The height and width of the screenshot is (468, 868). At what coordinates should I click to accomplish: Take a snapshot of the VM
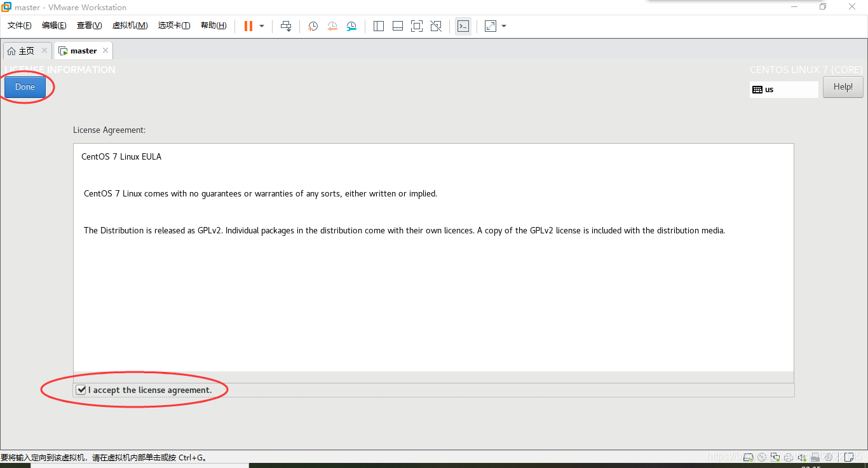tap(313, 26)
